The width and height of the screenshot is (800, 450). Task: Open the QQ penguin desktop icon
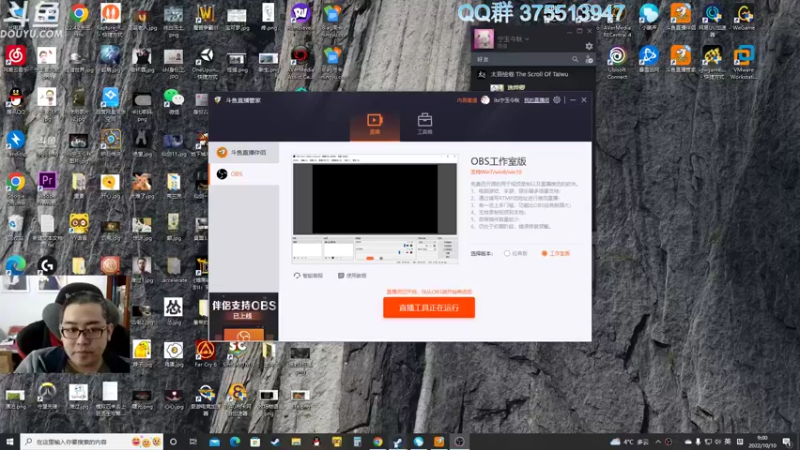click(x=16, y=101)
